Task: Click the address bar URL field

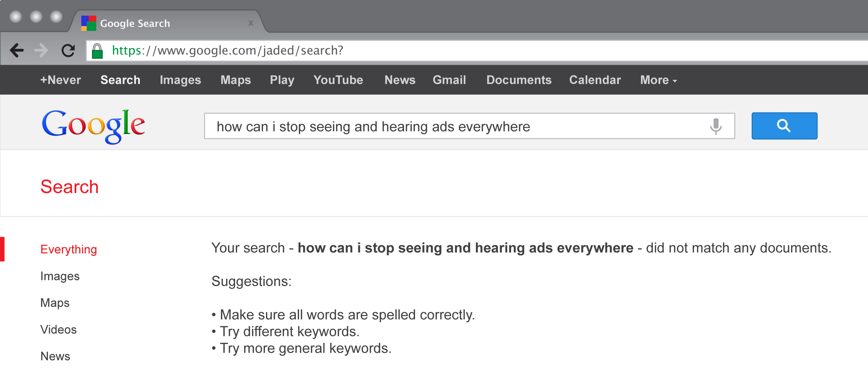Action: point(476,51)
